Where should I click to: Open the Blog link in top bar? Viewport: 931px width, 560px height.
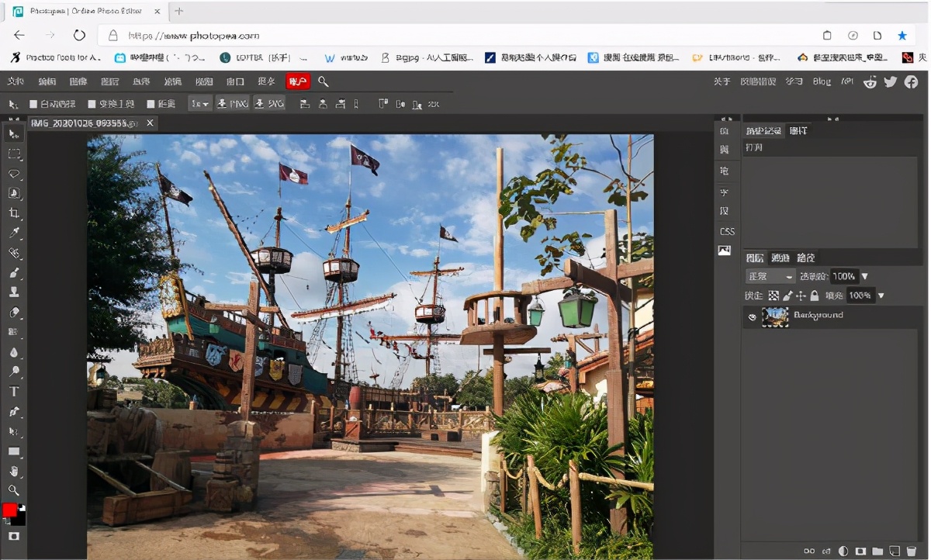822,81
